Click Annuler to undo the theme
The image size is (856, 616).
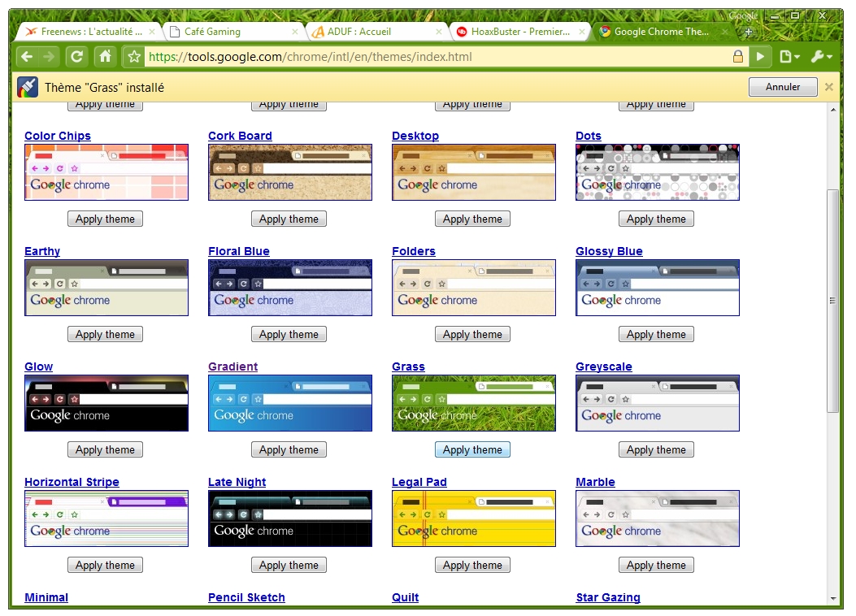[783, 87]
